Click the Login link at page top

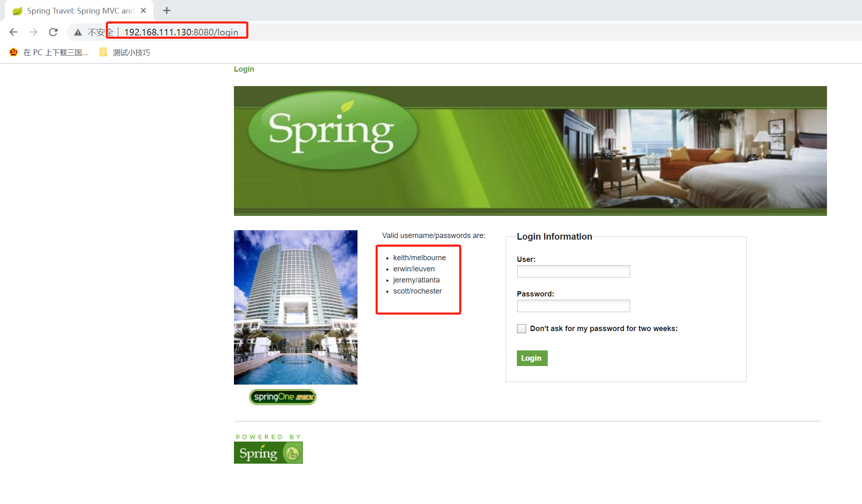pos(244,69)
